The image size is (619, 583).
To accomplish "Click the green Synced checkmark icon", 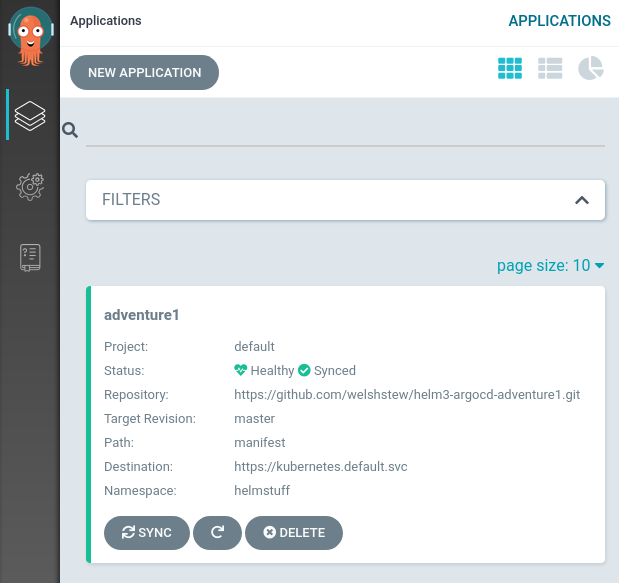I will (304, 370).
